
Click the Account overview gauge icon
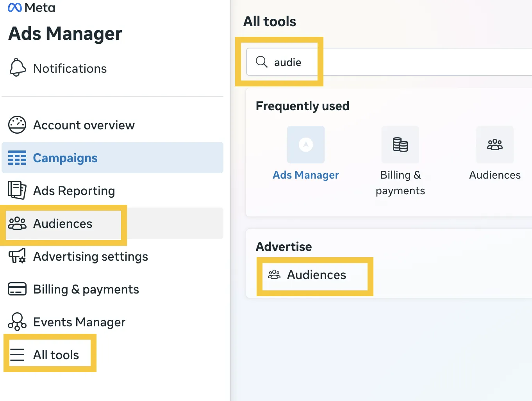tap(17, 125)
